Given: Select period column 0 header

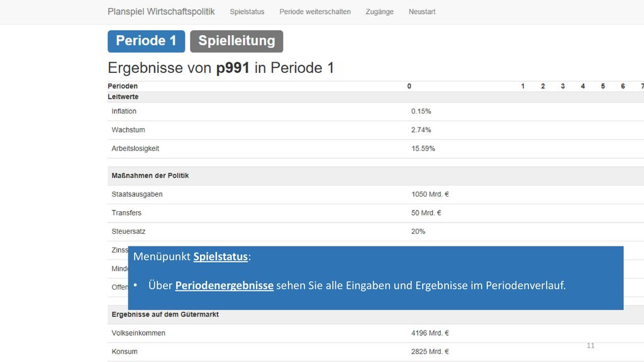Looking at the screenshot, I should pos(409,86).
